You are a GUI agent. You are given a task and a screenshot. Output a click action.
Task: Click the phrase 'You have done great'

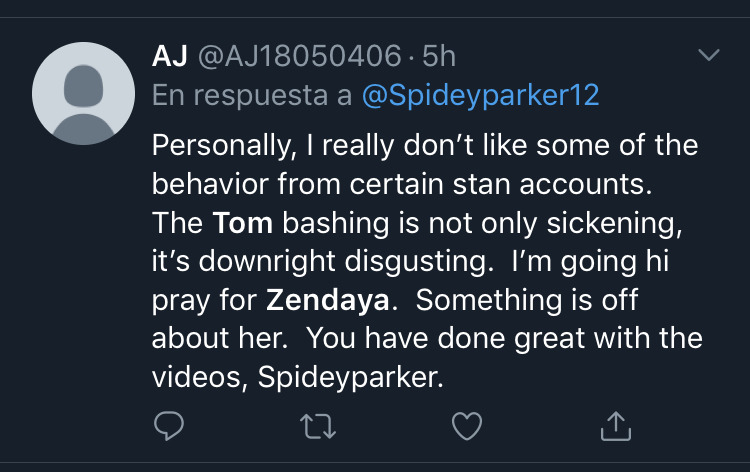[x=446, y=339]
